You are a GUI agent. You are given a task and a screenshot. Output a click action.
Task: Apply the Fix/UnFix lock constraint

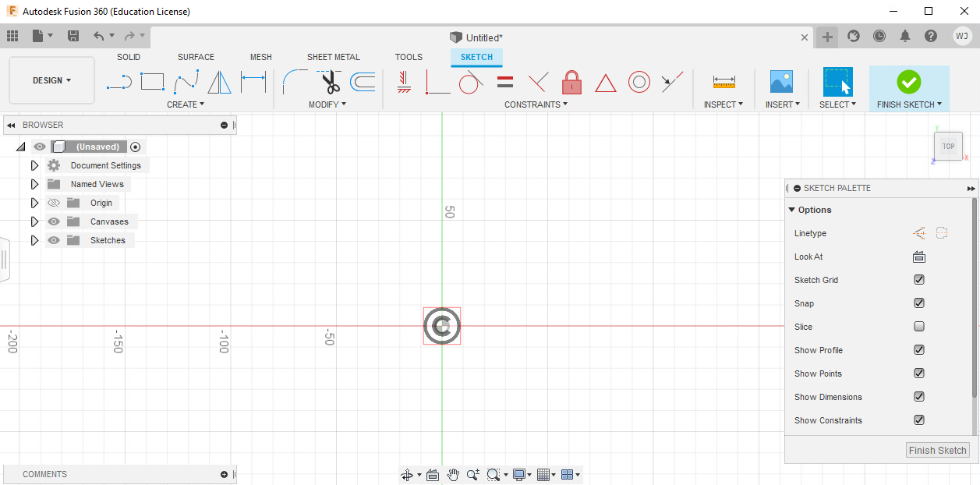click(x=571, y=82)
